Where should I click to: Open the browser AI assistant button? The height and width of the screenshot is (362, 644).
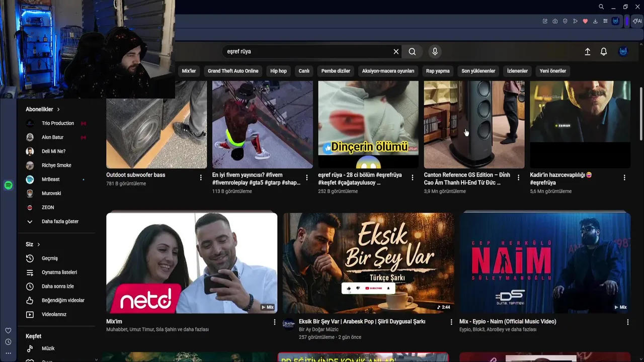[x=637, y=21]
